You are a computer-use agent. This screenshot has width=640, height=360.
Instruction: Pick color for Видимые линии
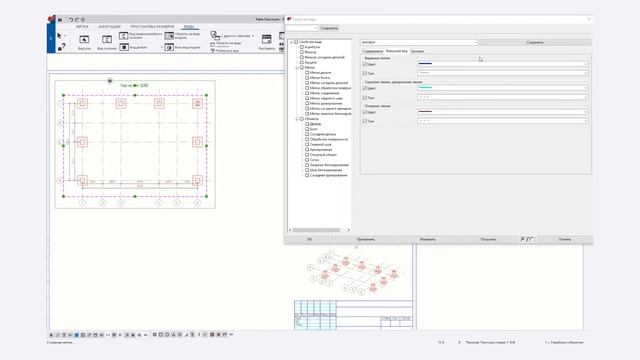[502, 64]
